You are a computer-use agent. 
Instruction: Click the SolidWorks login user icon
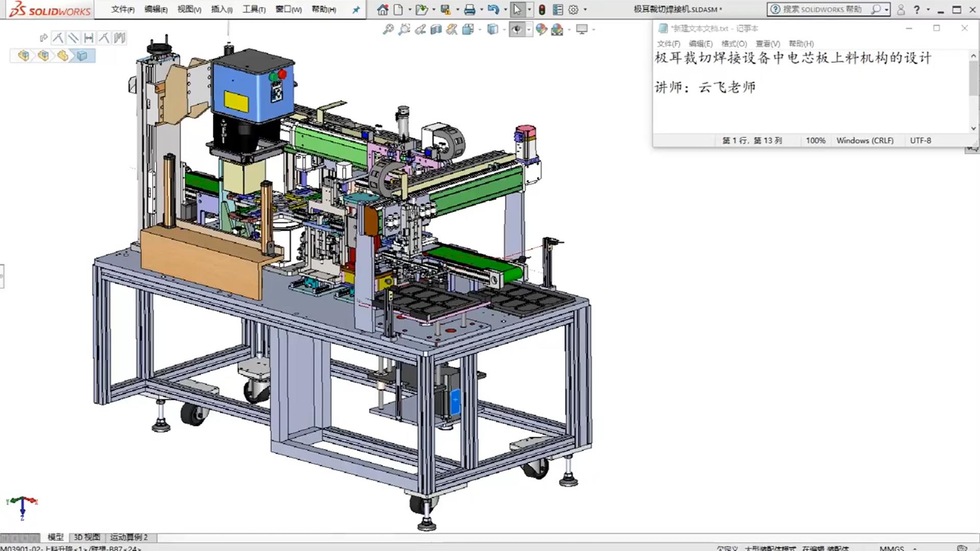tap(901, 9)
